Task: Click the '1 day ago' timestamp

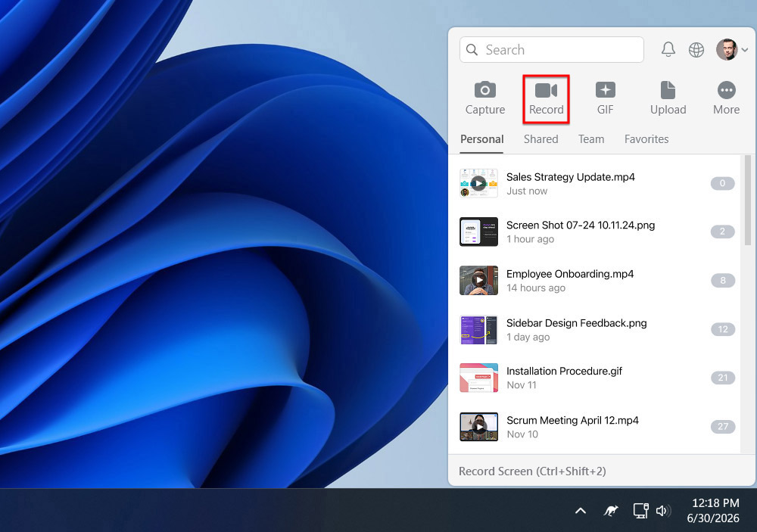Action: (x=528, y=337)
